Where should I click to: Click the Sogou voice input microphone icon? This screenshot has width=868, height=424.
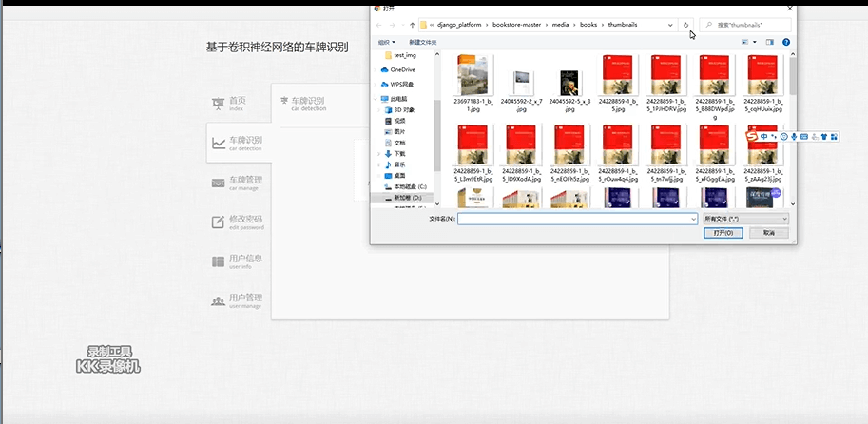click(x=795, y=137)
